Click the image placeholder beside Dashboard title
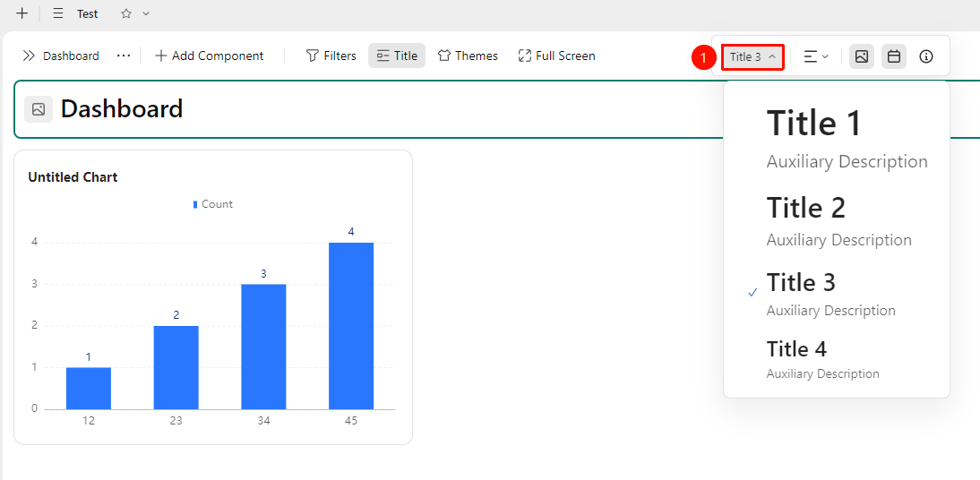This screenshot has width=980, height=480. [39, 109]
